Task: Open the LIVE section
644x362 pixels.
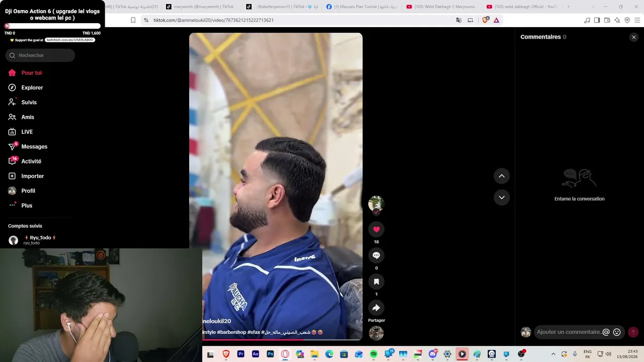Action: 21,132
